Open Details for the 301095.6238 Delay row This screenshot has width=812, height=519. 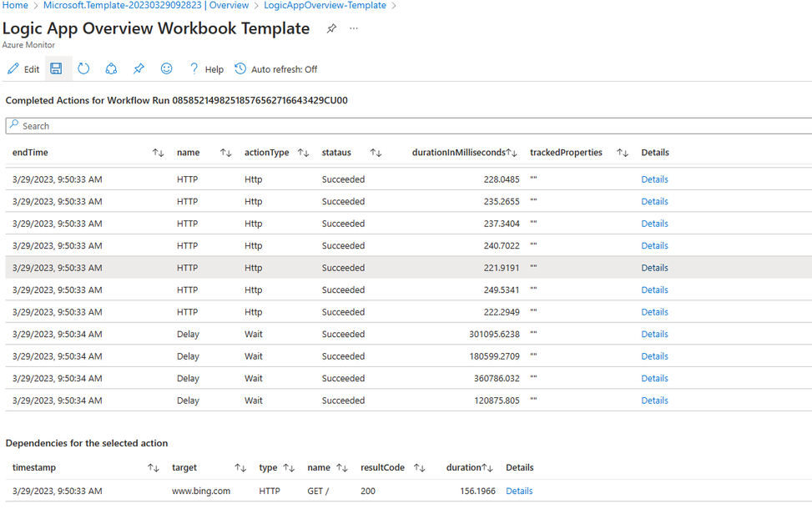(654, 334)
